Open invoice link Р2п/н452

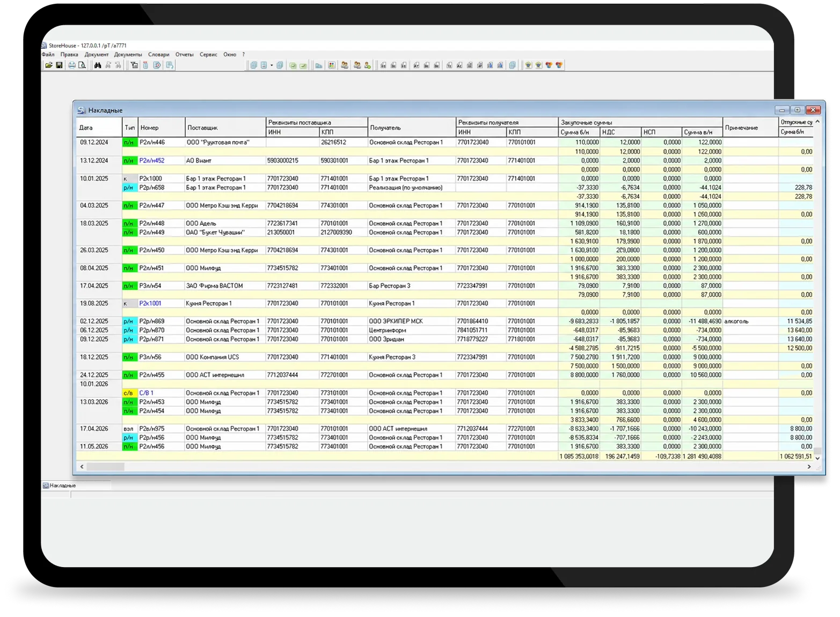152,160
